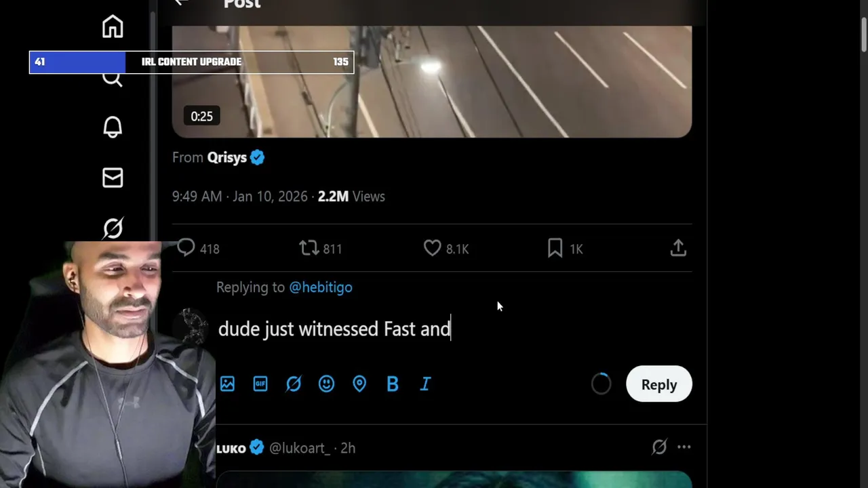Like the post with 8.1K likes

pos(433,249)
